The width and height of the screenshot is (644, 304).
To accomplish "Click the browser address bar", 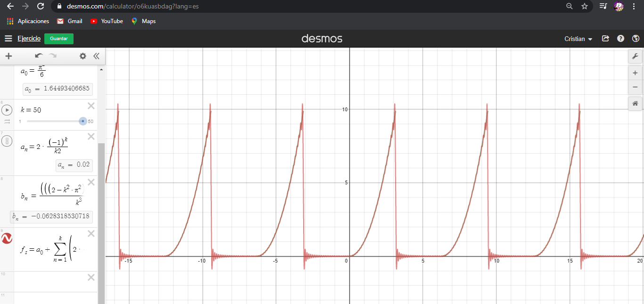I will [x=189, y=7].
